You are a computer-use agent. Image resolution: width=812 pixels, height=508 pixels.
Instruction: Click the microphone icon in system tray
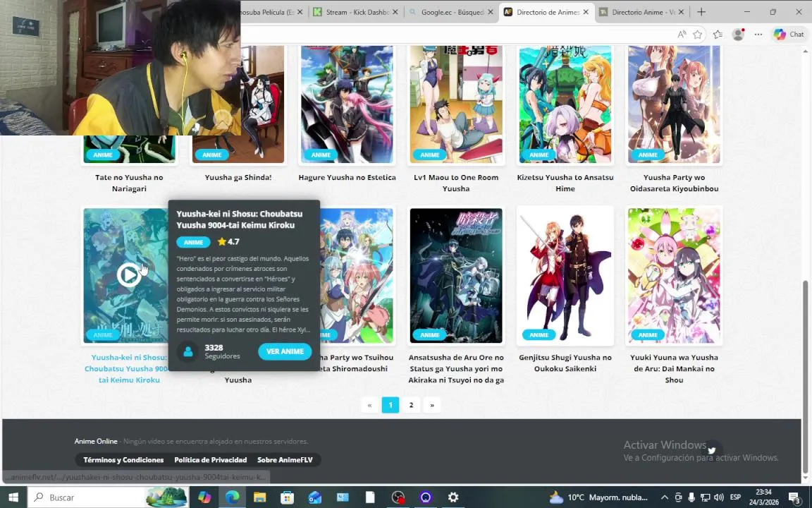(691, 497)
